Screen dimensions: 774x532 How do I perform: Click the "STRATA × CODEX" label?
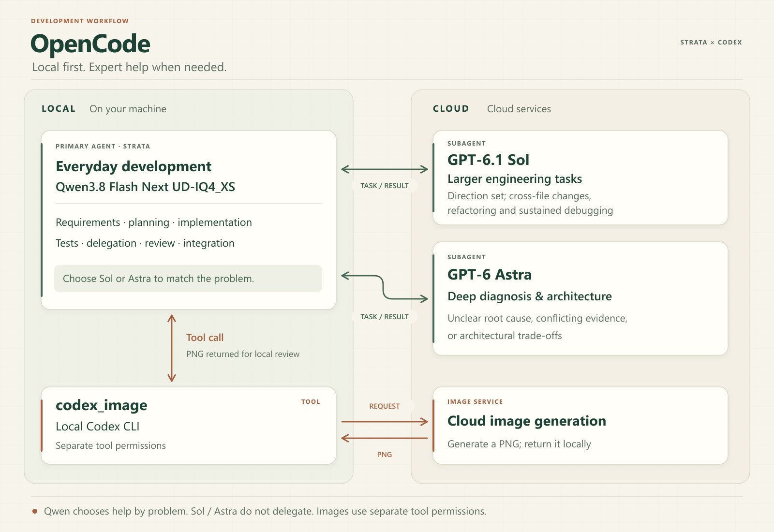[711, 43]
